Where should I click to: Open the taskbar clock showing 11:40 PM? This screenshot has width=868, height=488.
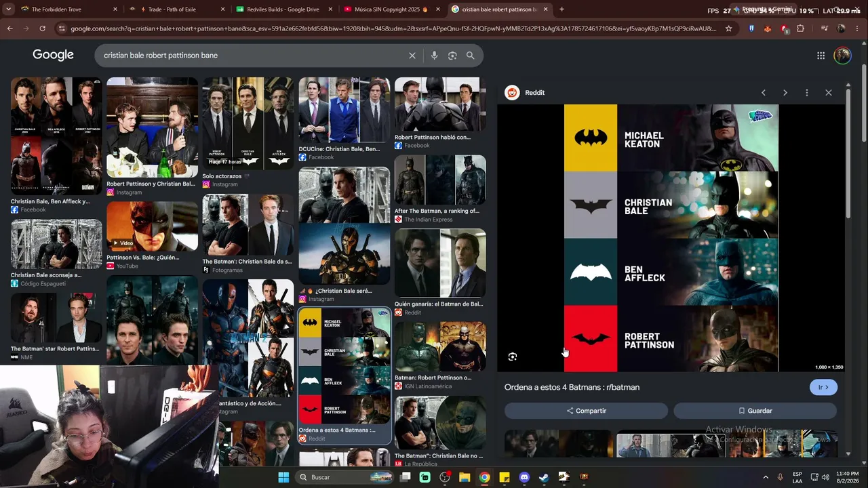click(x=847, y=477)
